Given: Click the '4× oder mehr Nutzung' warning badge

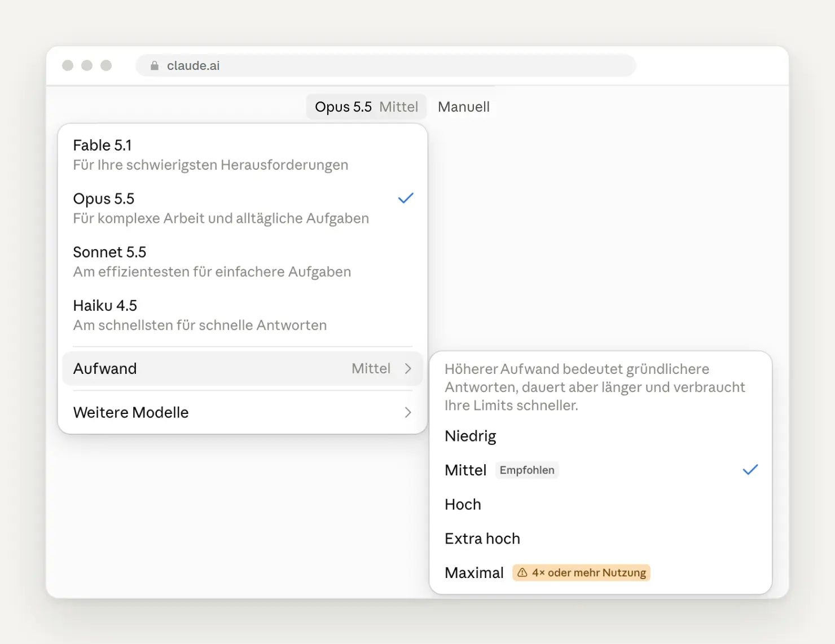Looking at the screenshot, I should [581, 572].
